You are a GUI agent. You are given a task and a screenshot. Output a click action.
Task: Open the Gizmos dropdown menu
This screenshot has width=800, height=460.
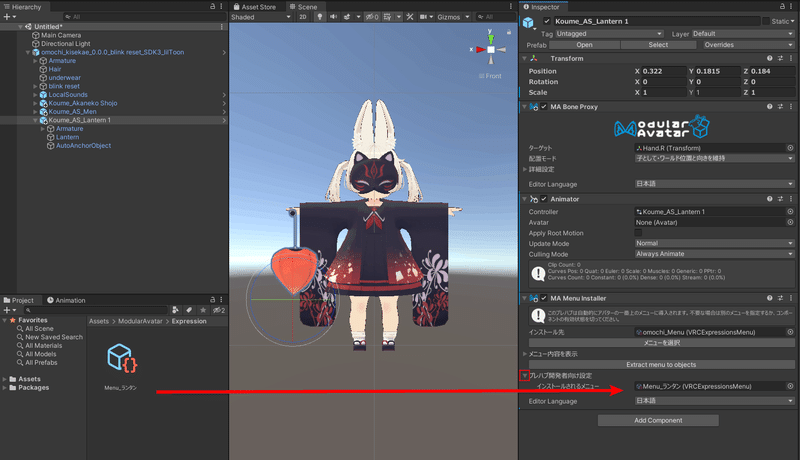click(x=452, y=17)
